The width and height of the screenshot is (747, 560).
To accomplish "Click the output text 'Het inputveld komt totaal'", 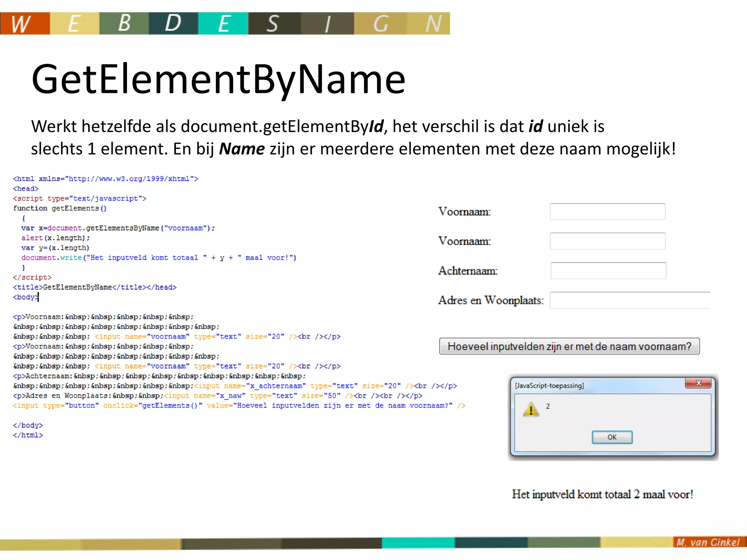I will 602,495.
